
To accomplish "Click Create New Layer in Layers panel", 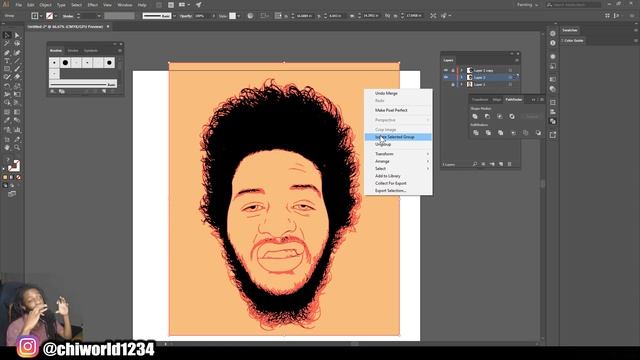I will point(501,164).
